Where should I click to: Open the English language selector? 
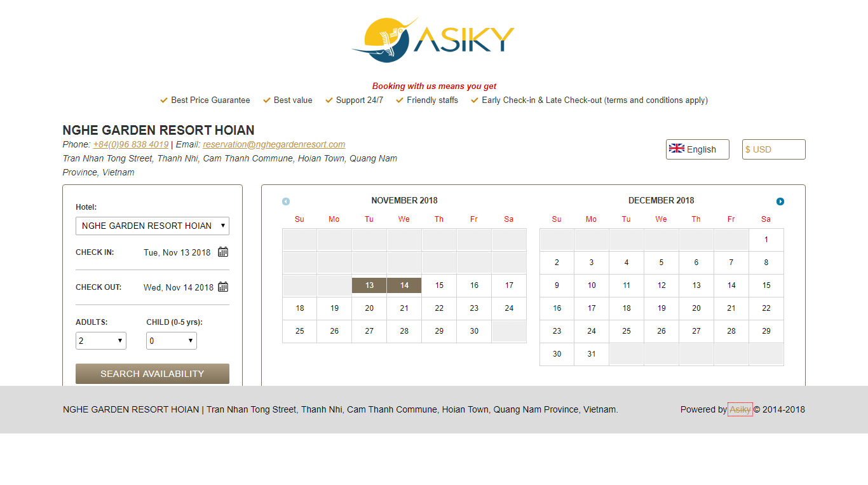click(697, 149)
